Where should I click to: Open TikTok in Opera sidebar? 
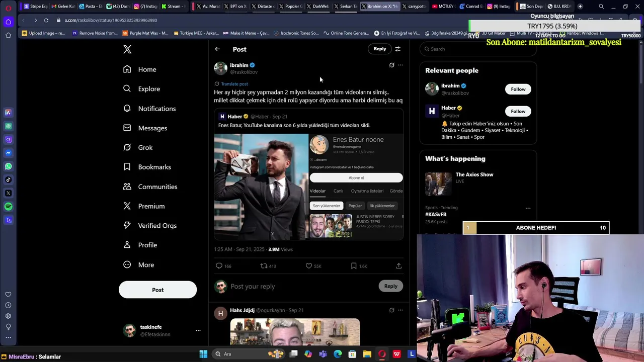(8, 179)
